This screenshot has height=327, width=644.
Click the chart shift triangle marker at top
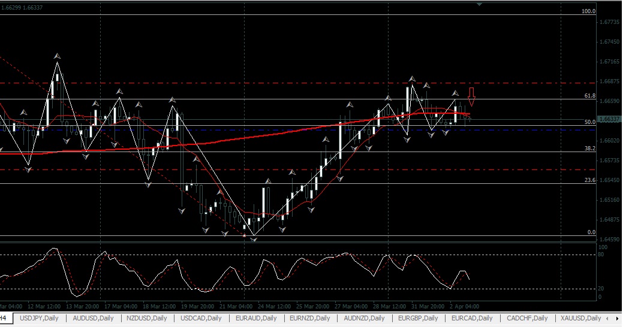coord(479,4)
